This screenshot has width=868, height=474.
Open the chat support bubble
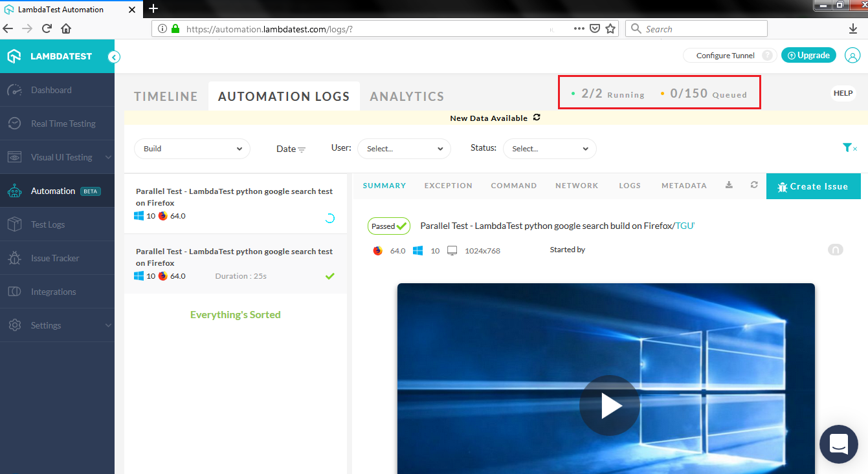(x=839, y=444)
